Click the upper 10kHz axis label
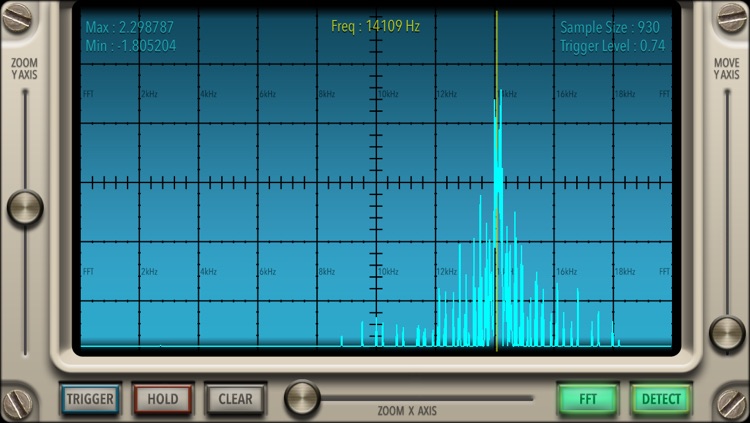 point(388,94)
